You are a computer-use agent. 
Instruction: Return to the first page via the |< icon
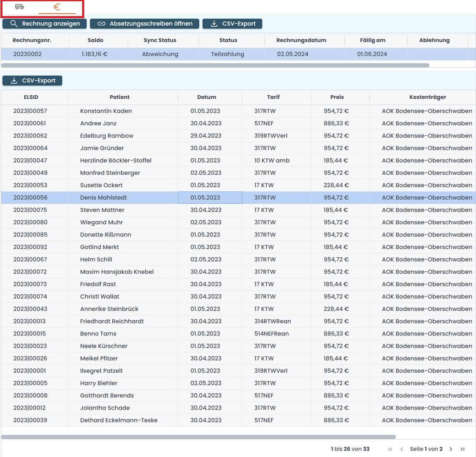(x=390, y=449)
